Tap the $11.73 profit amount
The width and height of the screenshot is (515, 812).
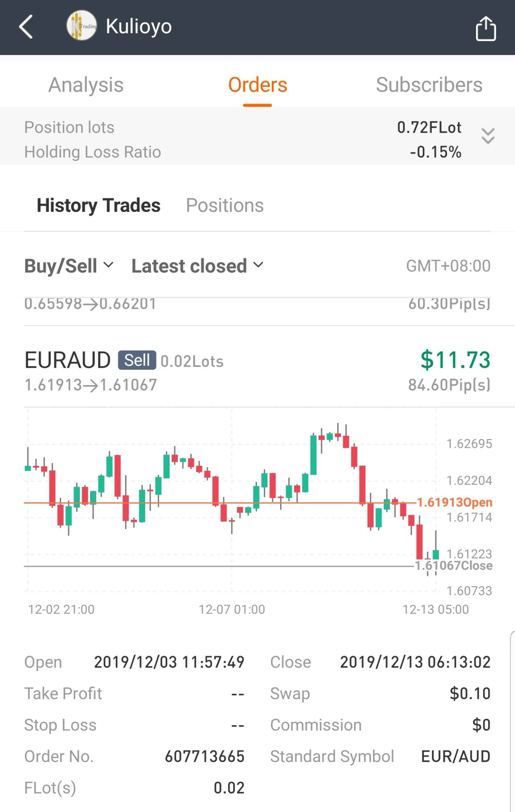click(x=455, y=359)
